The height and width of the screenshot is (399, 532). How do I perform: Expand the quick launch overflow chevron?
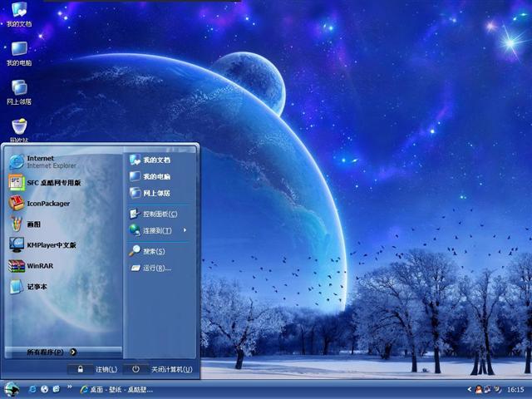(x=70, y=387)
